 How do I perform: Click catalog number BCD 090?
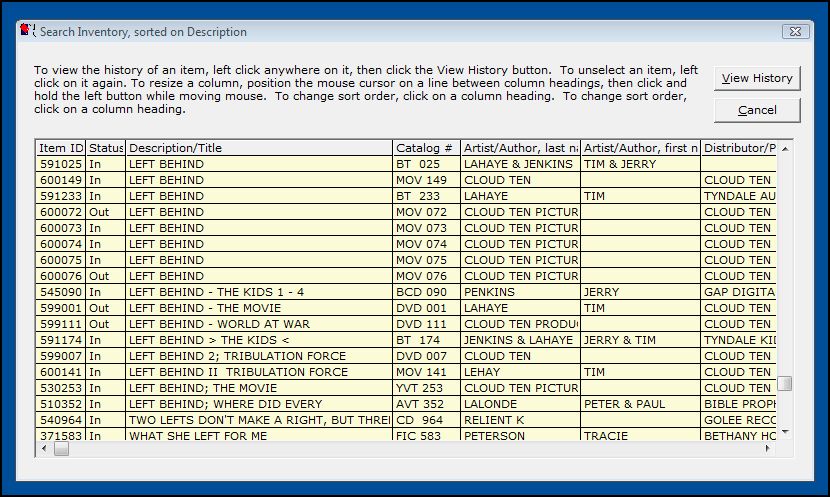coord(426,292)
